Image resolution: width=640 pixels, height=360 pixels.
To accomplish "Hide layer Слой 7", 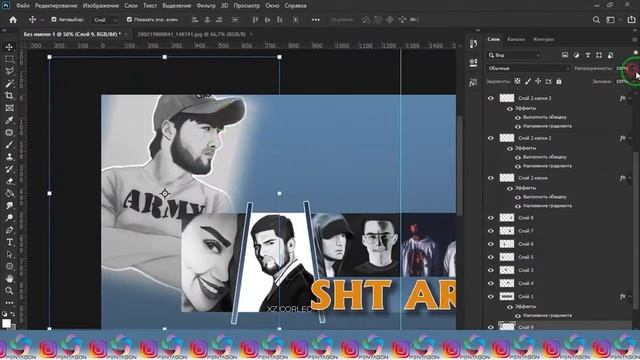I will click(491, 231).
